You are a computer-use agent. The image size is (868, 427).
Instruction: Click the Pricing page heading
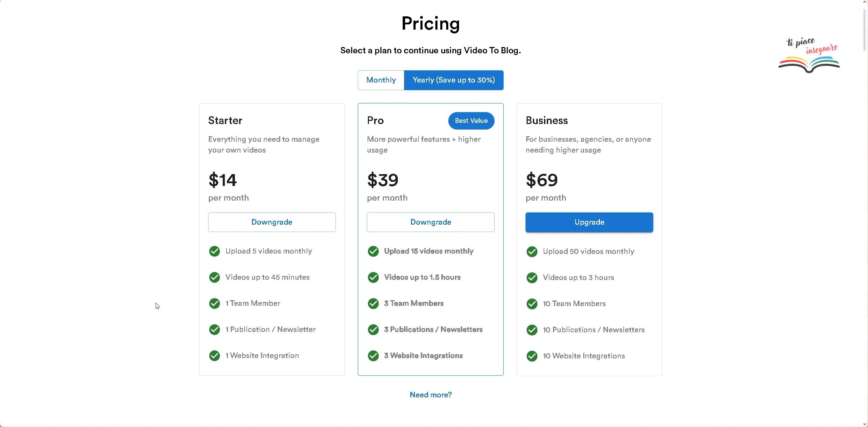click(x=431, y=24)
